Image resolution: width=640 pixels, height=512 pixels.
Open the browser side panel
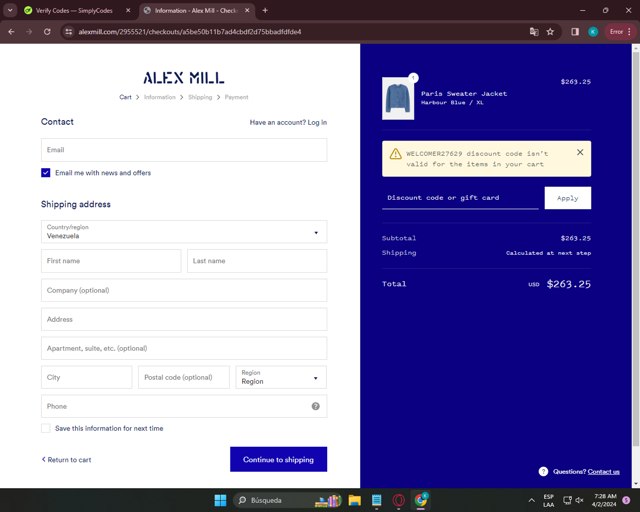point(575,31)
